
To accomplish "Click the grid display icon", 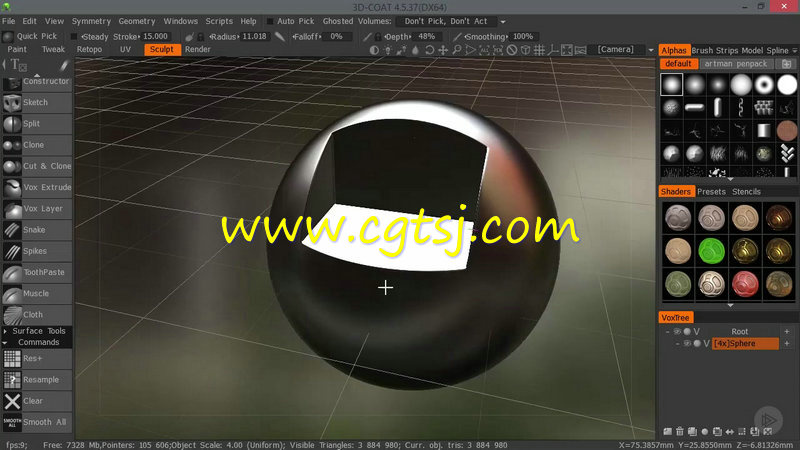I will click(x=539, y=50).
